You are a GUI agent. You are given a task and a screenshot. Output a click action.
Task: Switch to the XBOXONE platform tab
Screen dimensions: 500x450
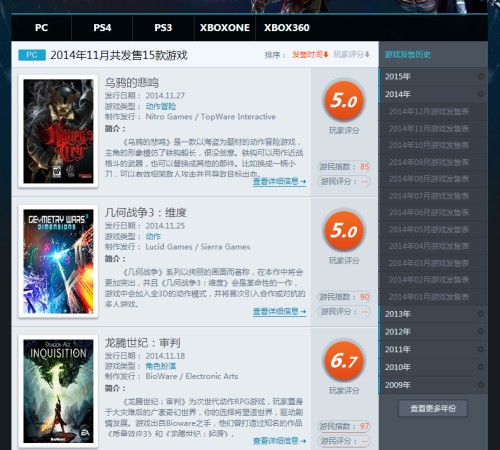tap(225, 28)
